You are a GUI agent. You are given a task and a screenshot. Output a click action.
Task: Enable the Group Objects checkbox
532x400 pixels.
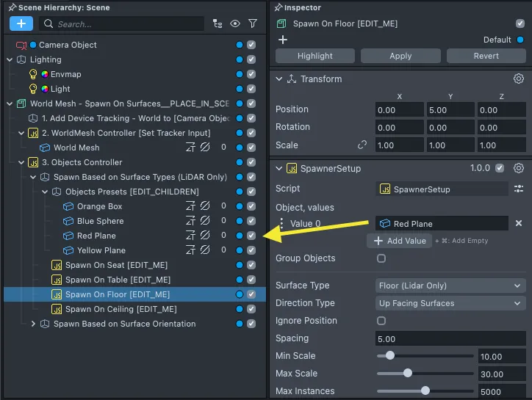click(381, 258)
